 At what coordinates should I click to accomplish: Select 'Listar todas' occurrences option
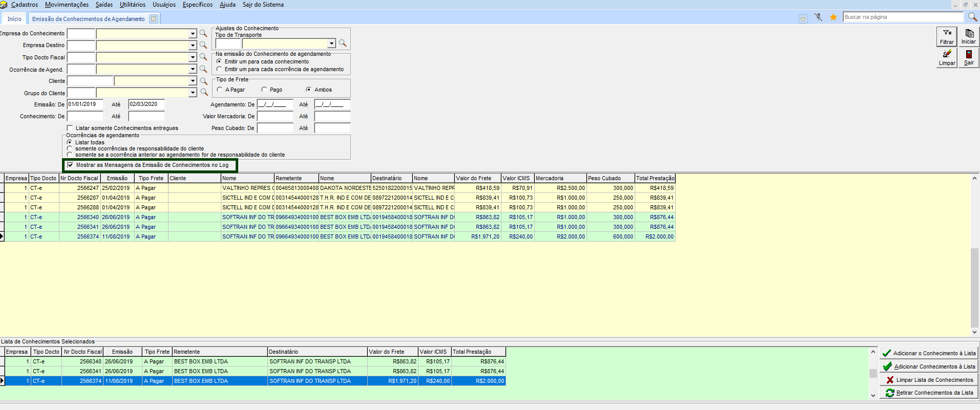point(70,142)
